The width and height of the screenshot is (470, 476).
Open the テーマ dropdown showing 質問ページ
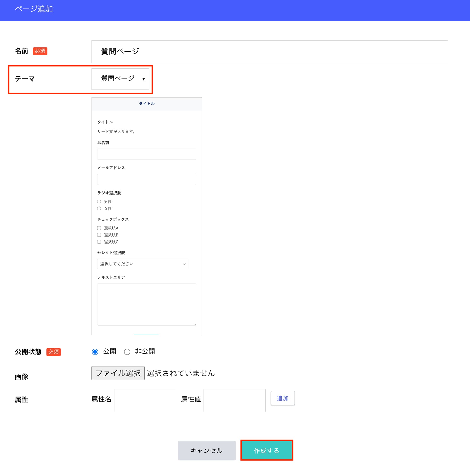120,79
